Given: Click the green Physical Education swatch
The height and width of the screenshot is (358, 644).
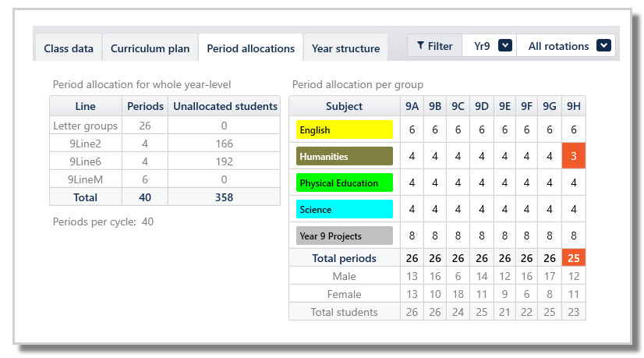Looking at the screenshot, I should pos(344,183).
